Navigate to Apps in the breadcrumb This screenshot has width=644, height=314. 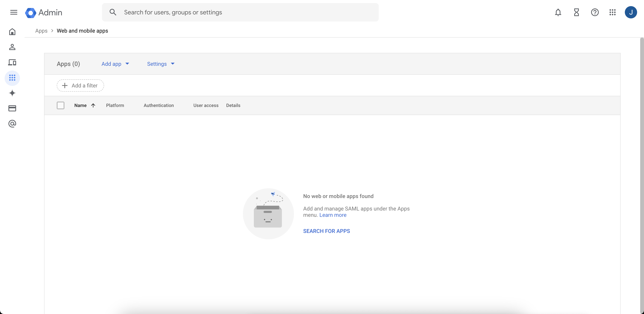coord(41,30)
